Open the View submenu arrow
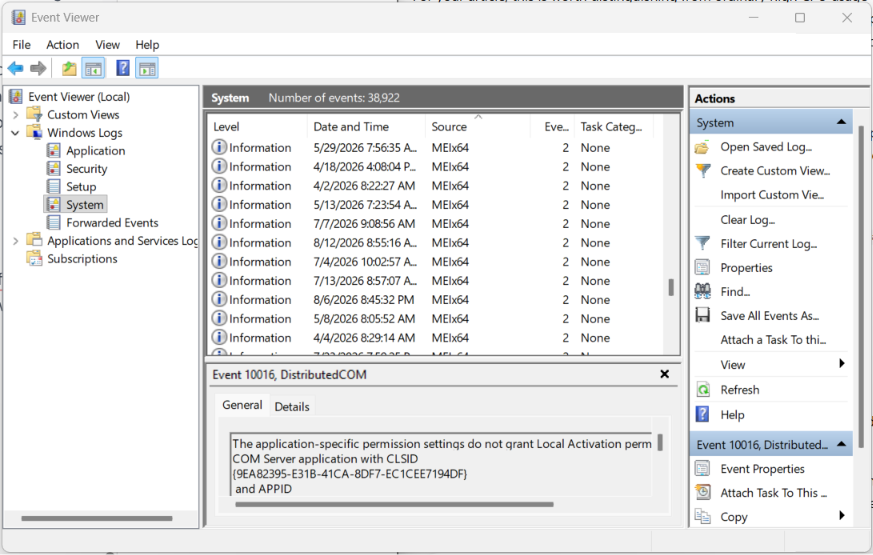Screen dimensions: 873x555 point(842,364)
